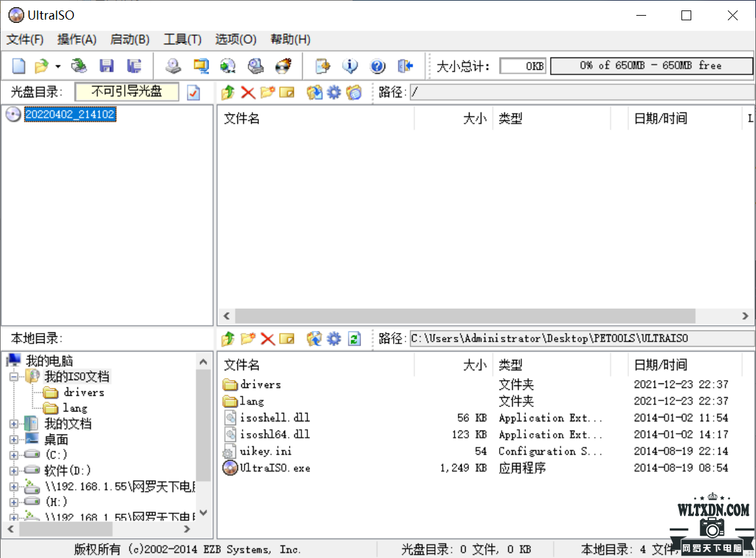Image resolution: width=756 pixels, height=558 pixels.
Task: Create a new ISO with the New icon
Action: click(x=18, y=65)
